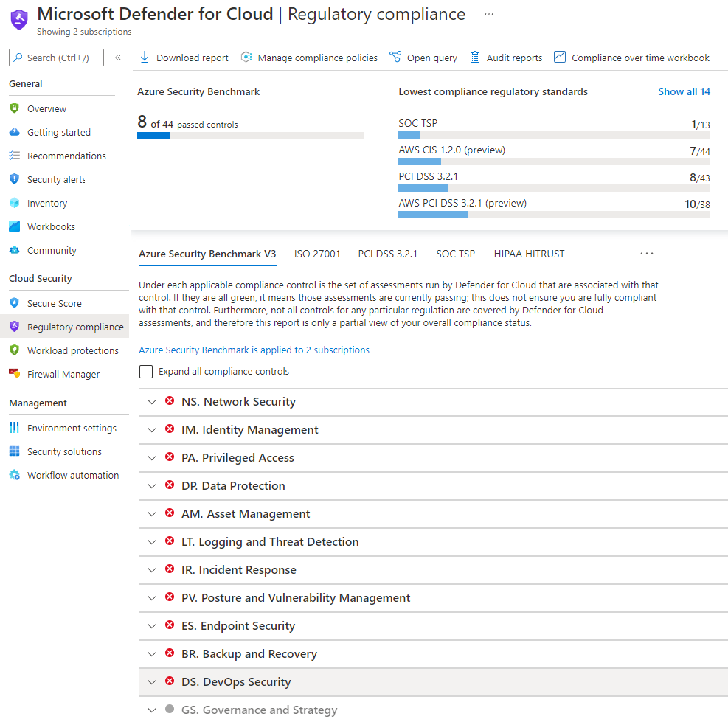Expand the BR. Backup and Recovery chevron
The image size is (728, 725).
[152, 654]
